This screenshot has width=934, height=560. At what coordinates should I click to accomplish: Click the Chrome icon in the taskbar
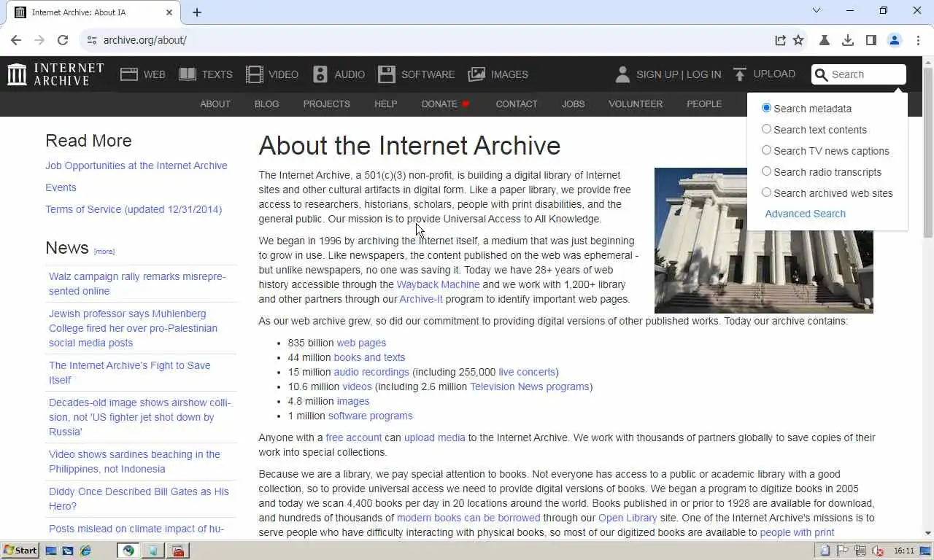128,551
